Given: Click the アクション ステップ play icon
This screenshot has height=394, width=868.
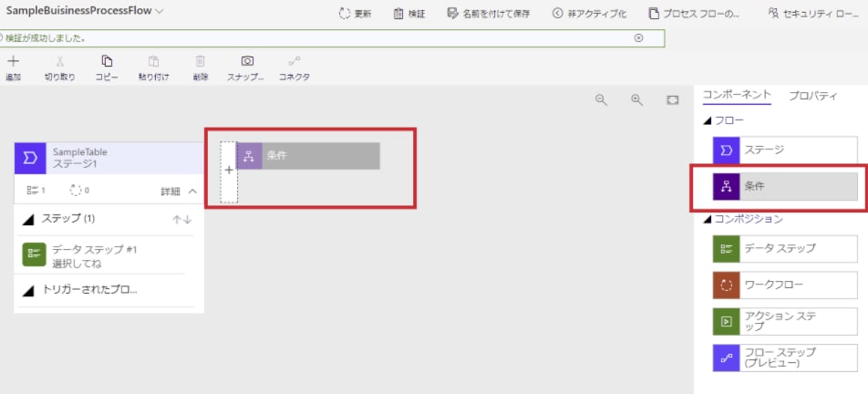Looking at the screenshot, I should [x=727, y=322].
